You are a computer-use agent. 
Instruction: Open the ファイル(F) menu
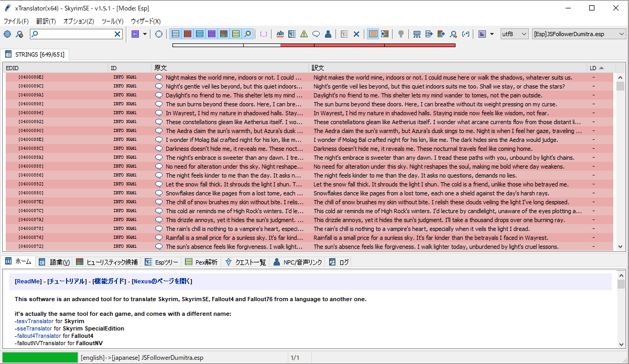click(16, 21)
